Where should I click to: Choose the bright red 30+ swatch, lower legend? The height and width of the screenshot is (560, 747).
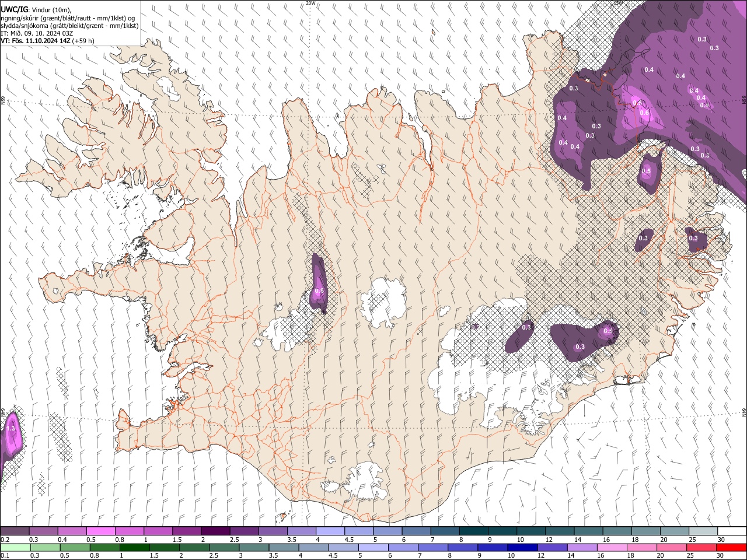pyautogui.click(x=731, y=547)
